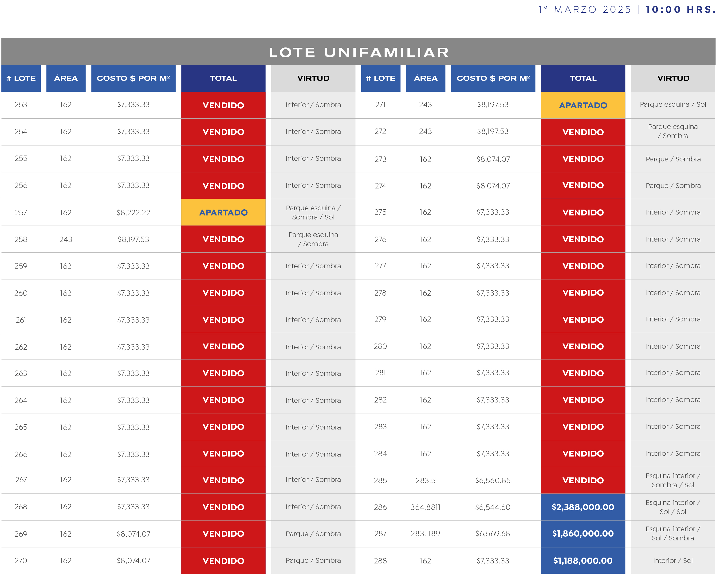
Task: Click right table 'VIRTUD' column header
Action: (x=673, y=78)
